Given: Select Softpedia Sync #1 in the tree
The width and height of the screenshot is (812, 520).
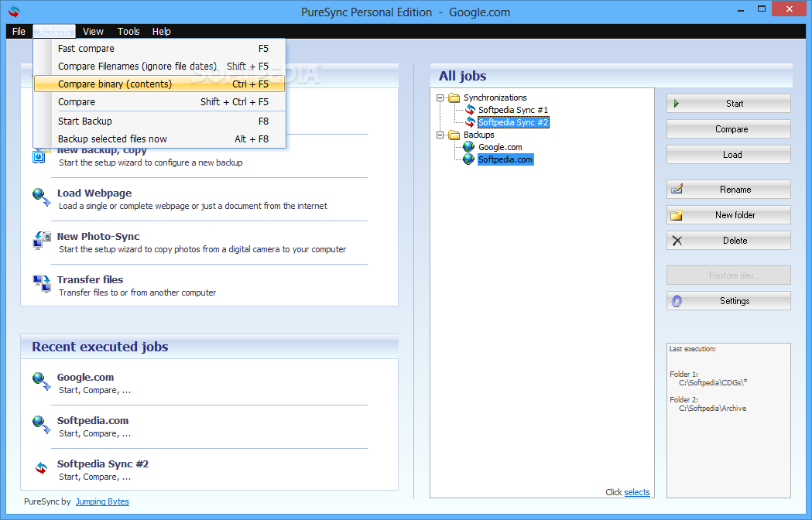Looking at the screenshot, I should 512,110.
